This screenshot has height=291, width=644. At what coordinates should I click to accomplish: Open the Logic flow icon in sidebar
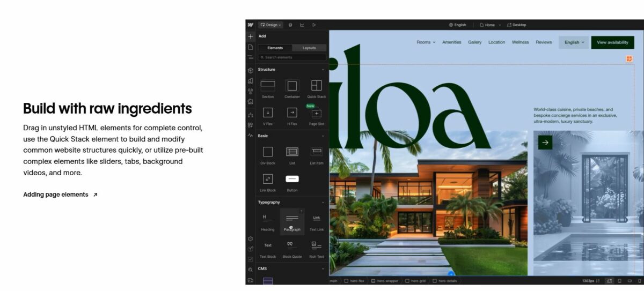point(251,115)
